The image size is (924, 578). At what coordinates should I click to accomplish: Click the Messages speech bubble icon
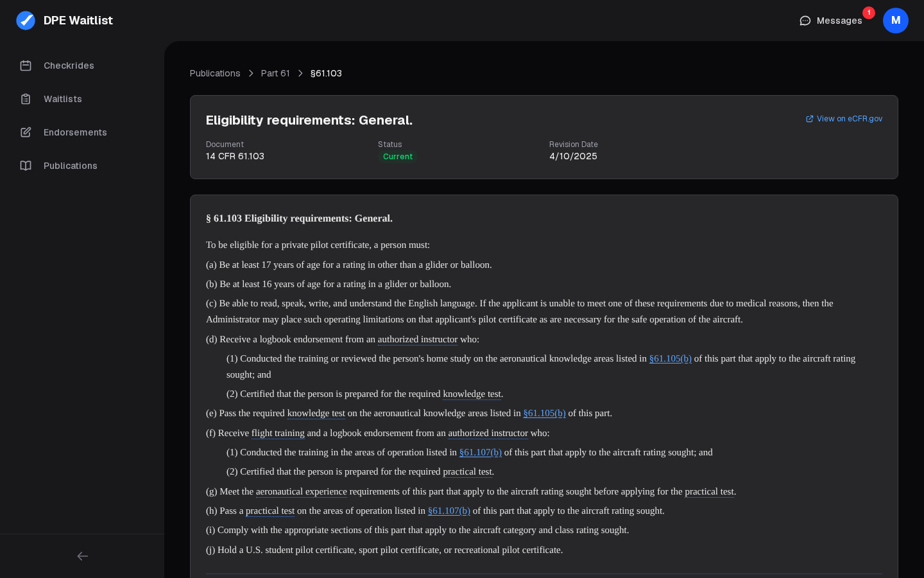[805, 21]
